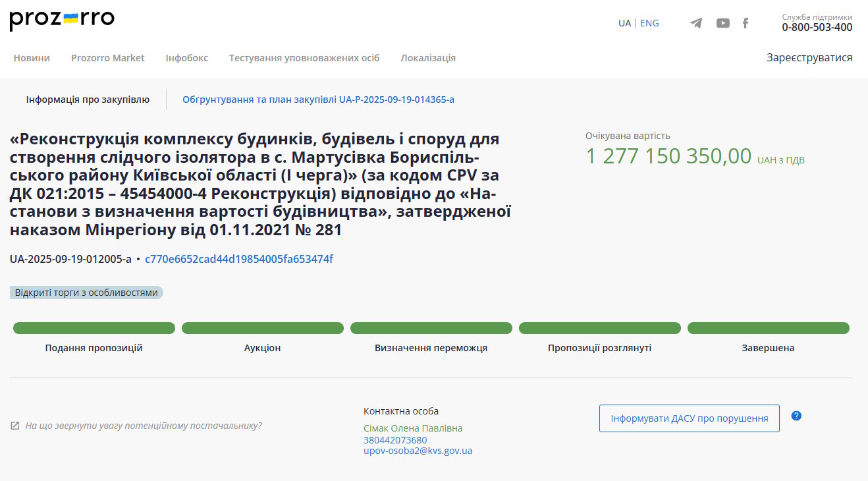The image size is (868, 481).
Task: Select the Інформація про закупівлю tab
Action: click(x=88, y=99)
